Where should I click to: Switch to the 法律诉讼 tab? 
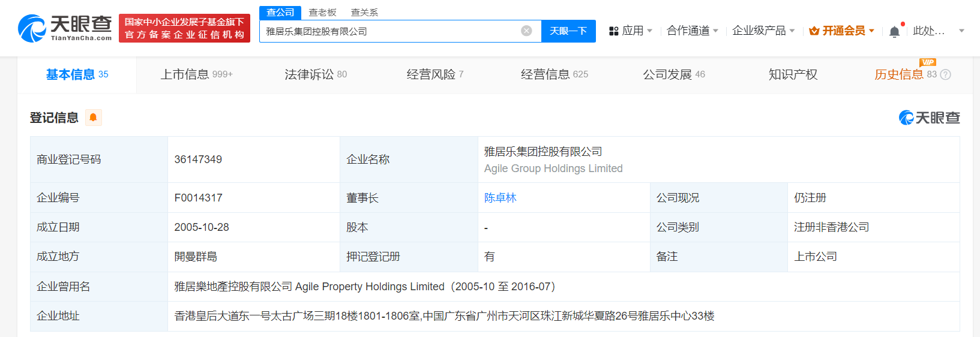click(316, 74)
